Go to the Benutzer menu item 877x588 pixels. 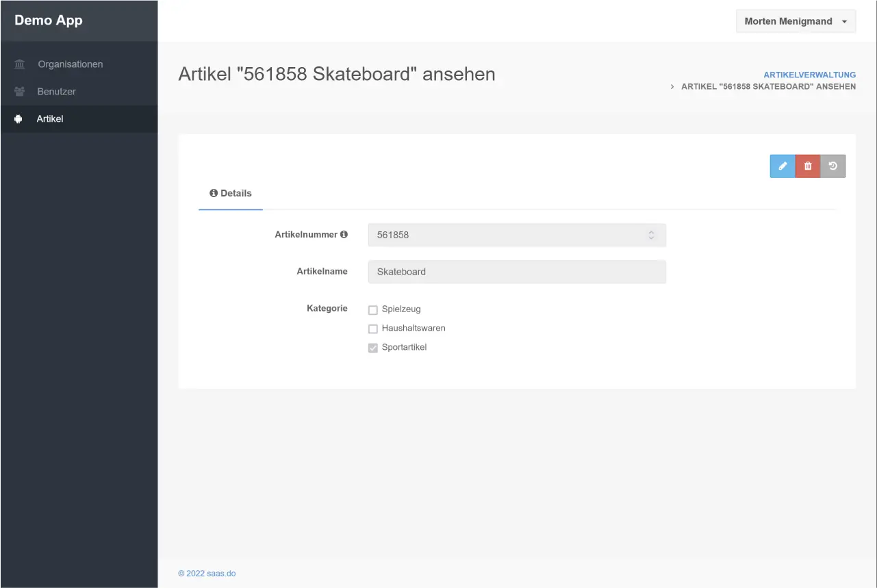tap(56, 92)
